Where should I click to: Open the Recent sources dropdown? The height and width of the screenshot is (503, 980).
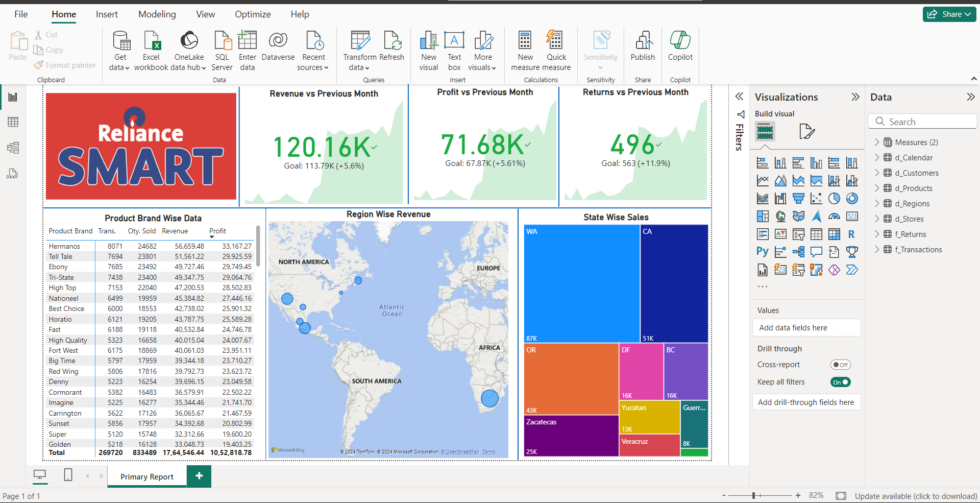(313, 62)
